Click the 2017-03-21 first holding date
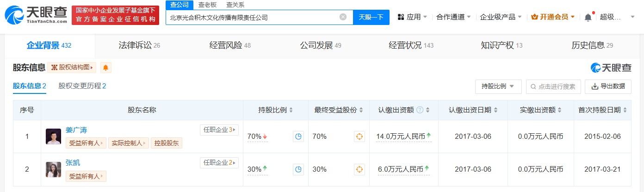Viewport: 644px width, 192px height. (602, 169)
